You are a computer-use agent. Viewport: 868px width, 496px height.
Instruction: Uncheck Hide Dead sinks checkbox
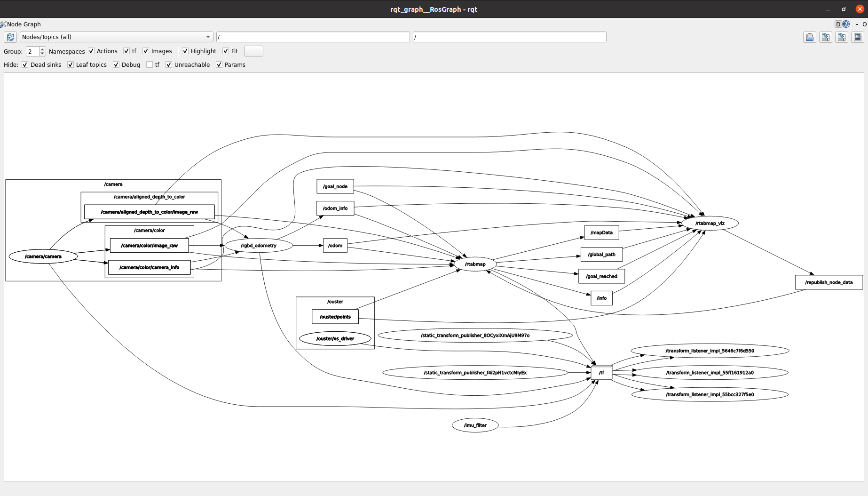(x=25, y=65)
